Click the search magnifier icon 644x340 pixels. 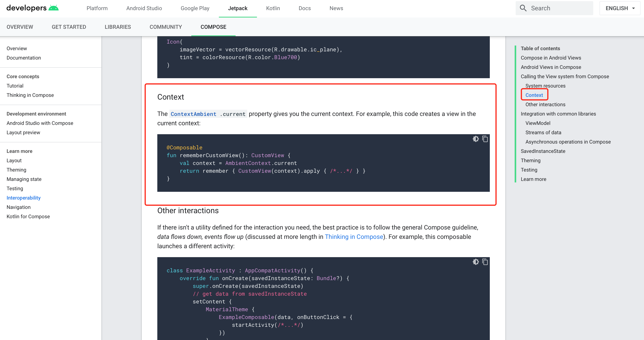tap(523, 8)
